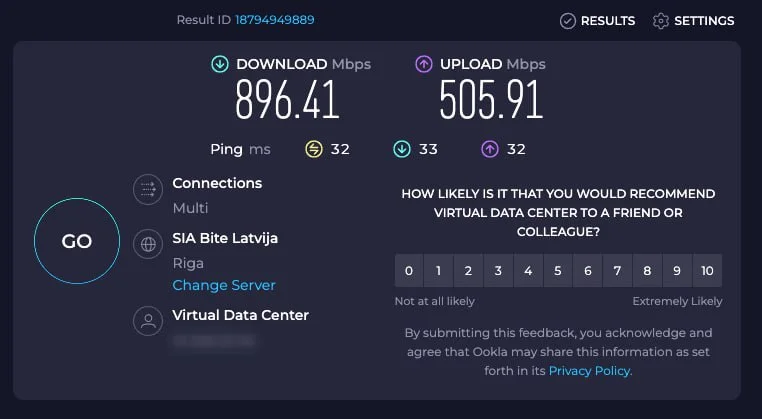Click the Settings gear icon
The image size is (762, 419).
660,20
